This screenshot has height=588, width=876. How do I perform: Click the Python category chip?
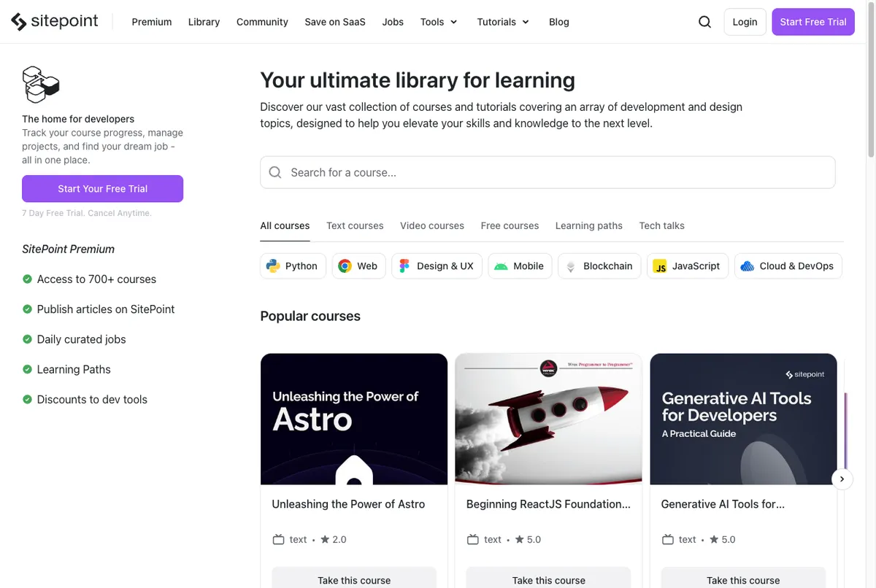pyautogui.click(x=293, y=266)
